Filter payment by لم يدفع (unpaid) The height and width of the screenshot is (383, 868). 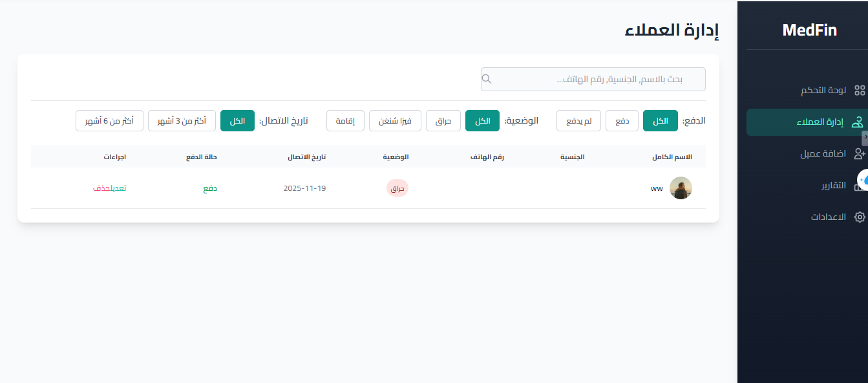[578, 121]
